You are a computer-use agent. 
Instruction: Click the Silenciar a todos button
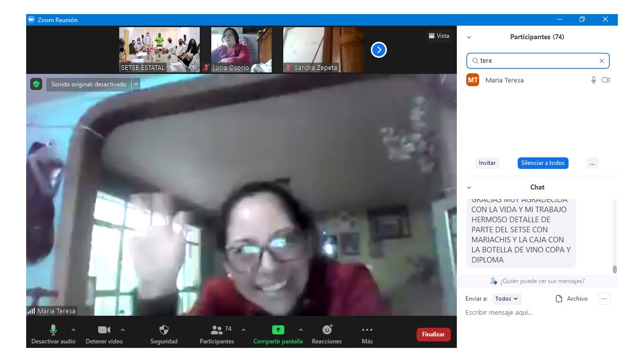pyautogui.click(x=543, y=163)
